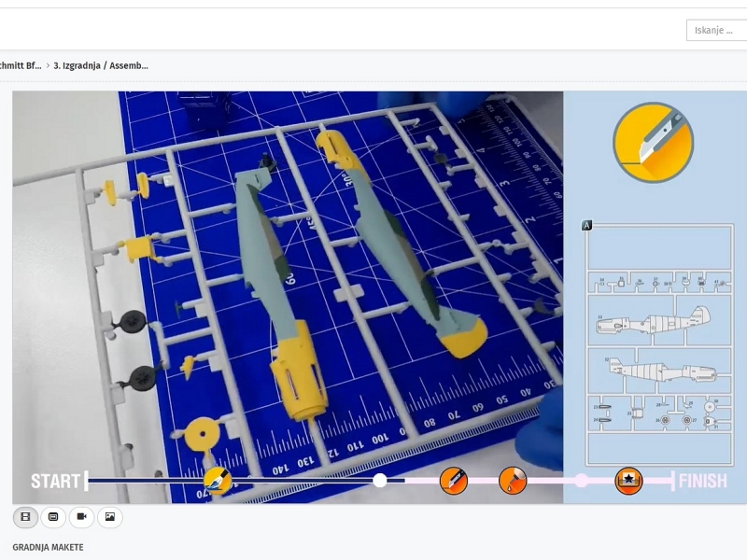Viewport: 747px width, 560px height.
Task: Click the white progress dot on timeline
Action: click(380, 481)
